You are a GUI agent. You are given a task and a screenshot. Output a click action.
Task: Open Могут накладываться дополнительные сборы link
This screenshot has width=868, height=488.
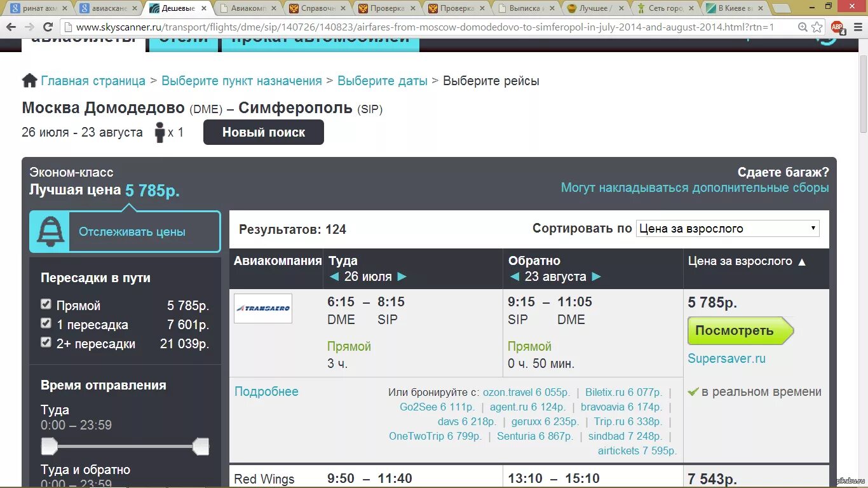coord(695,187)
